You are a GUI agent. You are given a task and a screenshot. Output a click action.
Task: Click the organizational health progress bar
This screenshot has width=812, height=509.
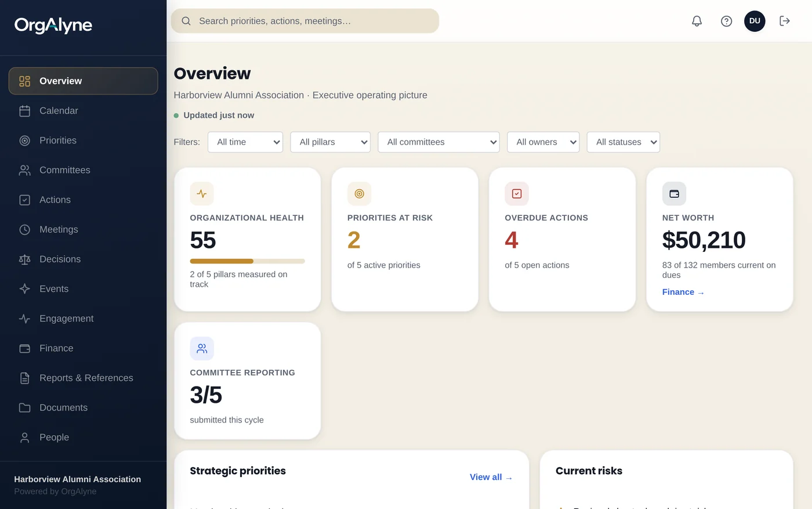click(x=248, y=261)
